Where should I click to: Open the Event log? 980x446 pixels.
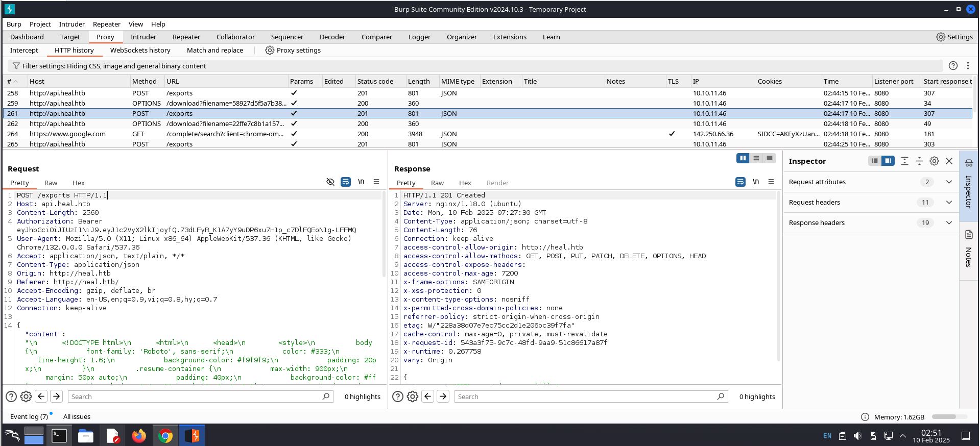tap(29, 416)
